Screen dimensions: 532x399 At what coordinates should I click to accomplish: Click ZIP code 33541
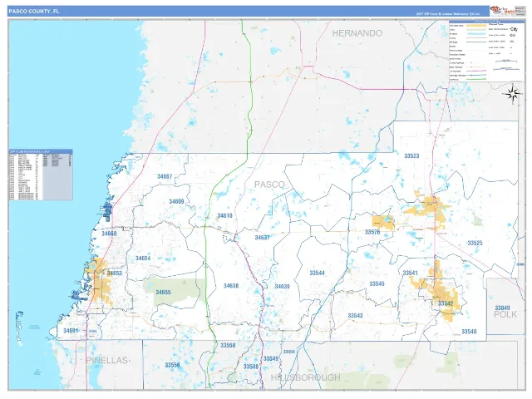(x=410, y=273)
